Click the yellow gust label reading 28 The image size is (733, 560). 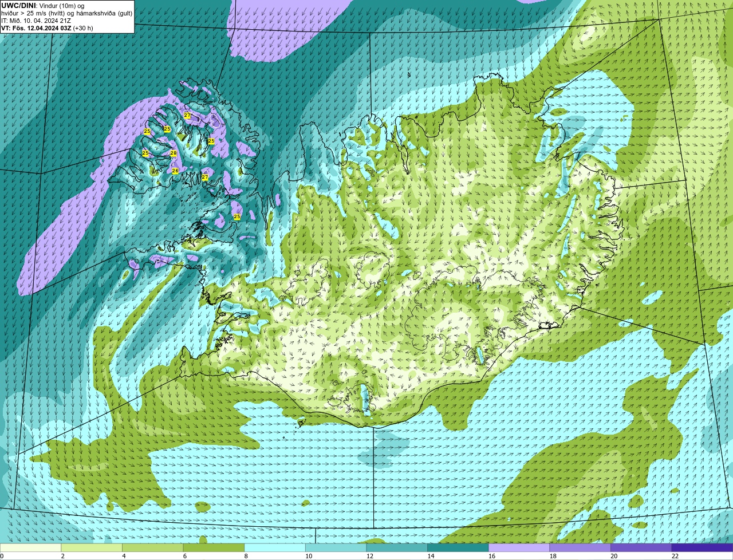click(174, 153)
